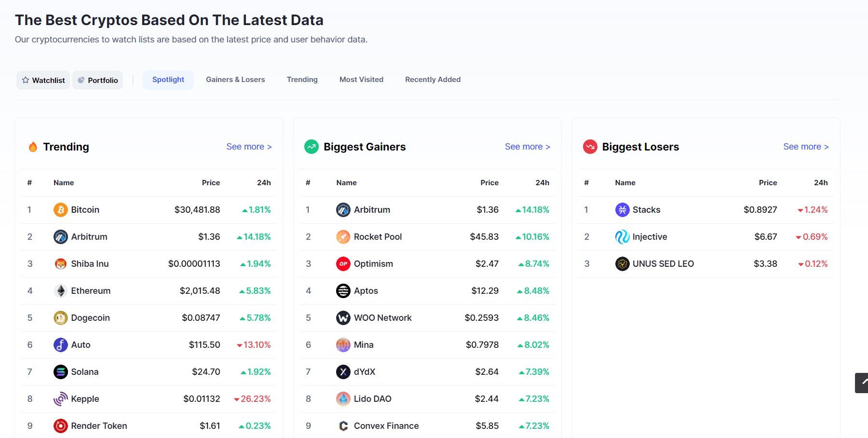Click the WOO Network icon
Image resolution: width=868 pixels, height=438 pixels.
(343, 318)
